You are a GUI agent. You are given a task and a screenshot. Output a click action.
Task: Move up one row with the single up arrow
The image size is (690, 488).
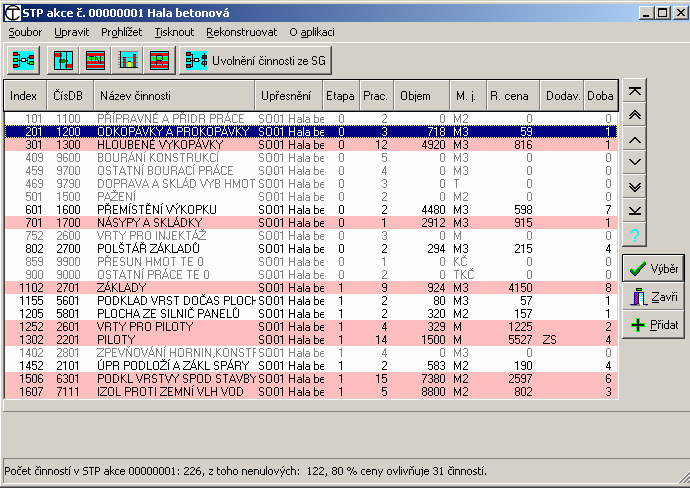coord(634,140)
